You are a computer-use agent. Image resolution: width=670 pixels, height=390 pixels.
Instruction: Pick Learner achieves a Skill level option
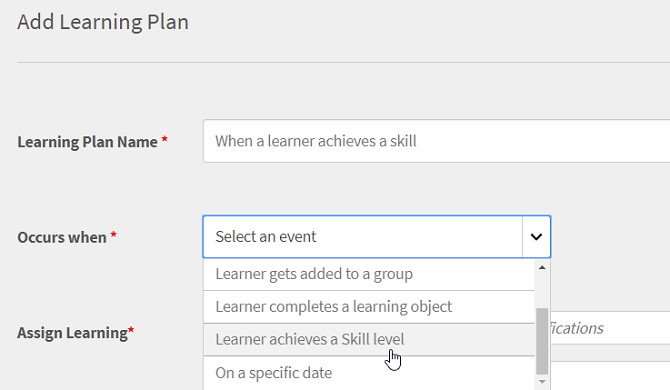coord(369,340)
